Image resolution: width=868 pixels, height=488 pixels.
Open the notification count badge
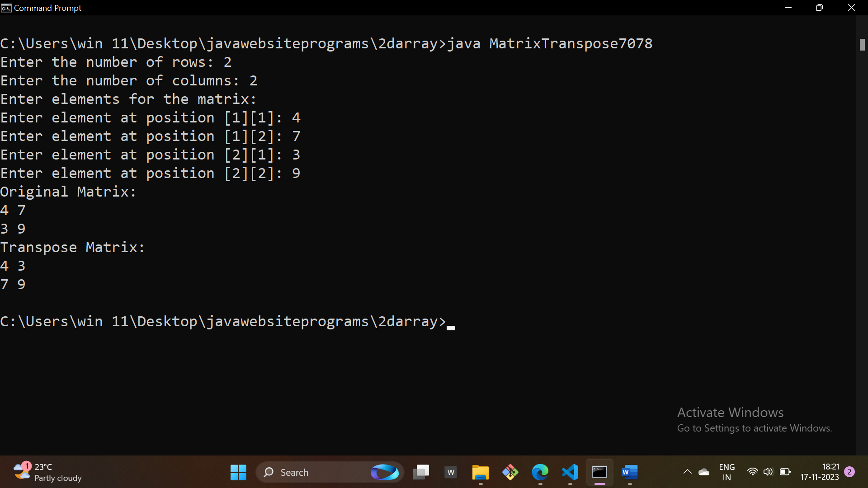click(849, 472)
